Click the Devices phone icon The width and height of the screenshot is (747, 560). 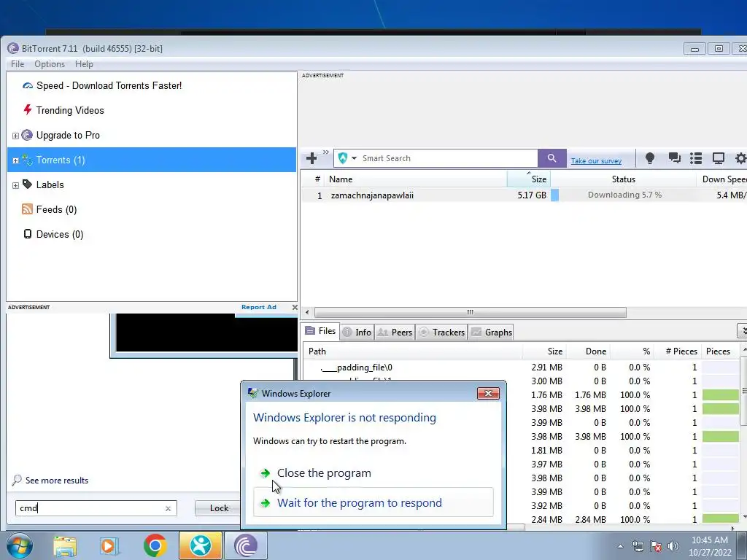[28, 234]
